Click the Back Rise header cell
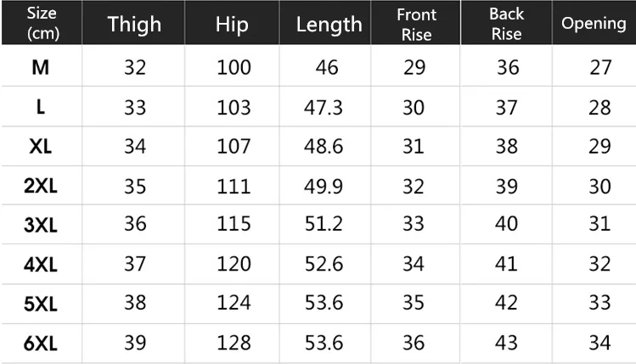Image resolution: width=636 pixels, height=364 pixels. [x=506, y=25]
